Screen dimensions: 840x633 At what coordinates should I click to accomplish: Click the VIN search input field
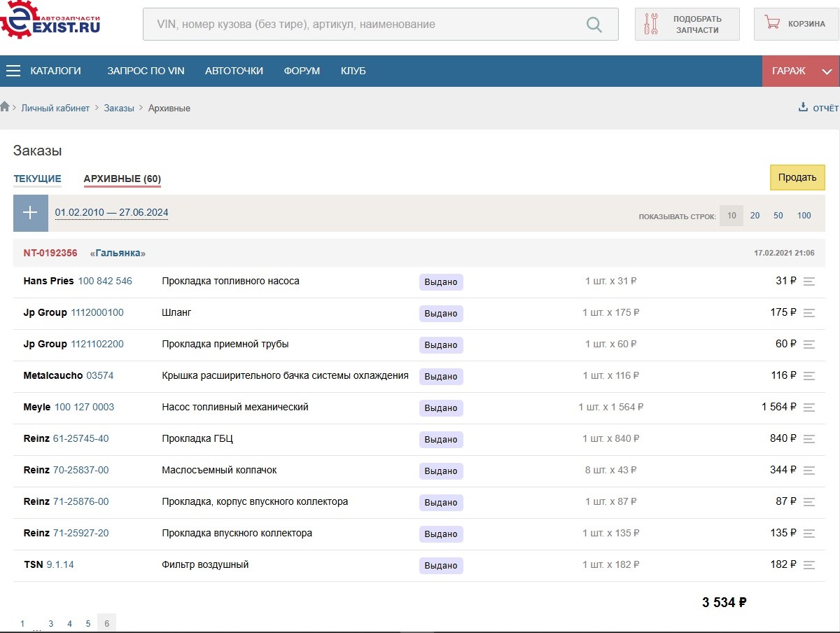pos(364,25)
